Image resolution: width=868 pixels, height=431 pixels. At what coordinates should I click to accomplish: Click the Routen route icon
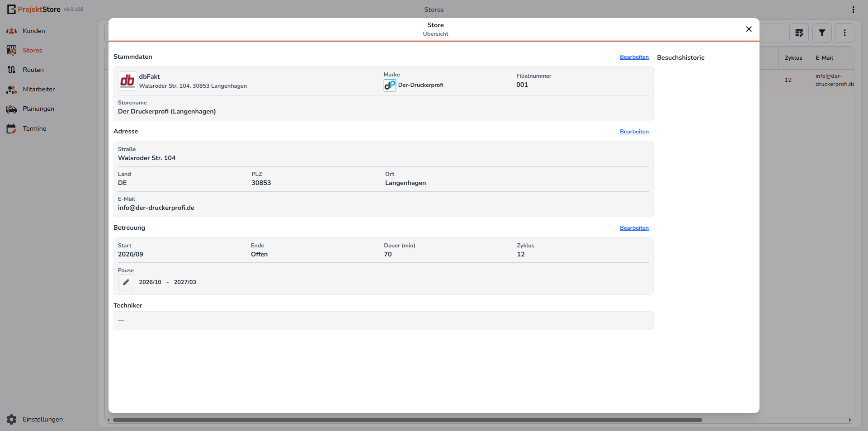(12, 70)
